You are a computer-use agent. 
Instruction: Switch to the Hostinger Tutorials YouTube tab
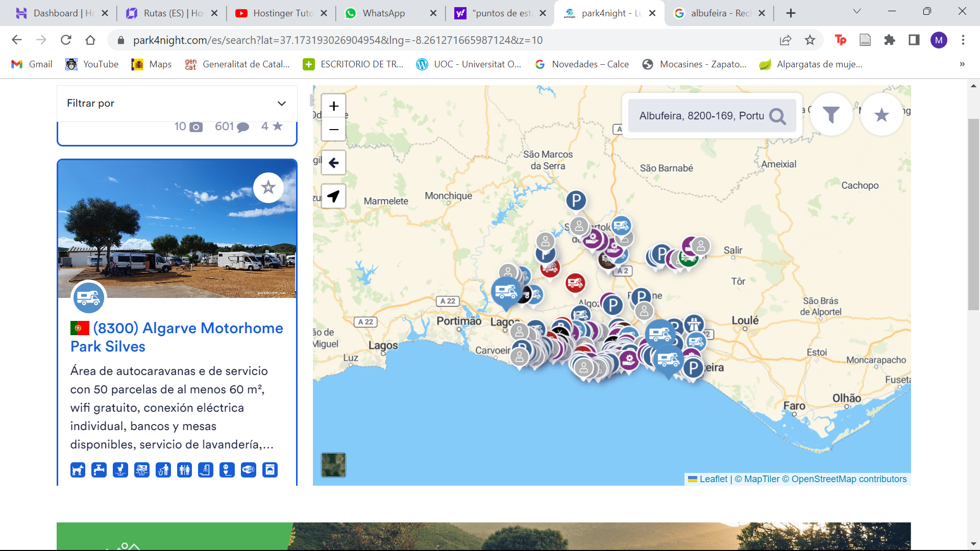click(x=282, y=13)
